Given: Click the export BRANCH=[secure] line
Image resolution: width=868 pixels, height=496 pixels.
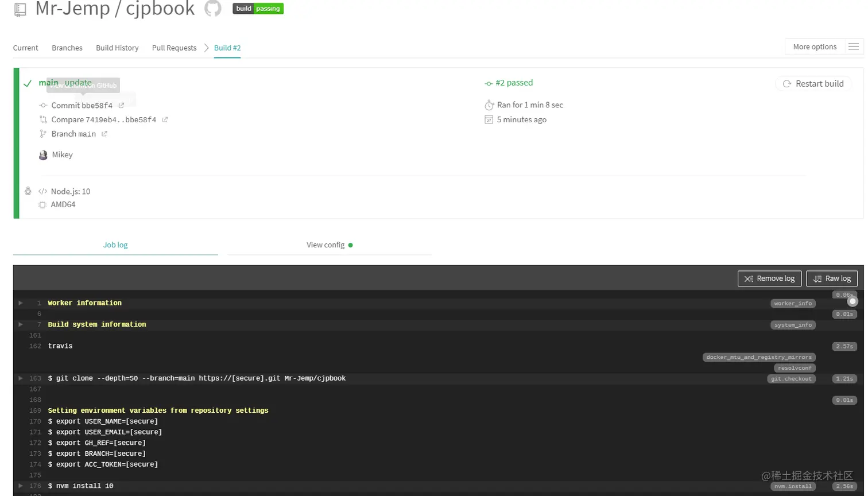Looking at the screenshot, I should [x=96, y=454].
